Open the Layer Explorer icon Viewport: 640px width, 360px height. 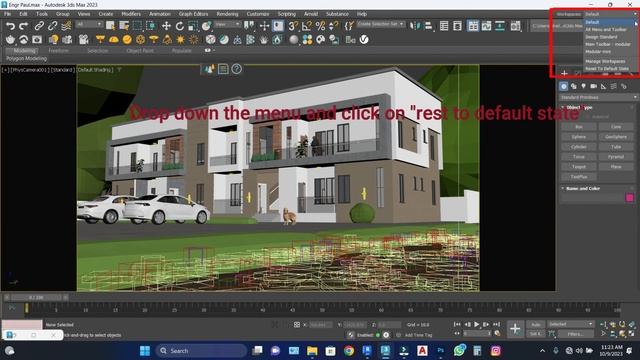[457, 26]
